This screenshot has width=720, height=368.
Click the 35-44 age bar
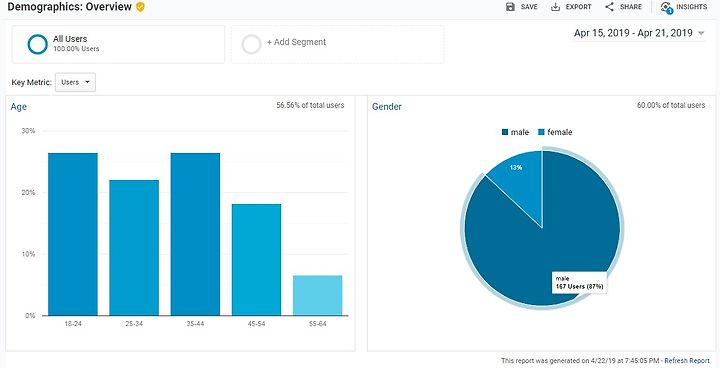[x=195, y=234]
